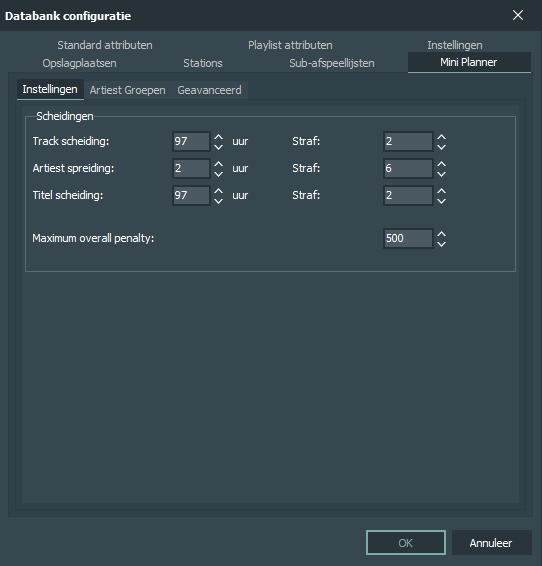The image size is (542, 566).
Task: Increase Track scheiding hours with up arrow
Action: tap(218, 137)
